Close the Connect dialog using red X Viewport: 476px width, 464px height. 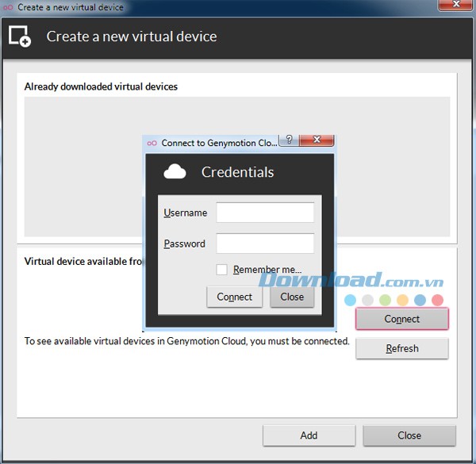pos(317,140)
